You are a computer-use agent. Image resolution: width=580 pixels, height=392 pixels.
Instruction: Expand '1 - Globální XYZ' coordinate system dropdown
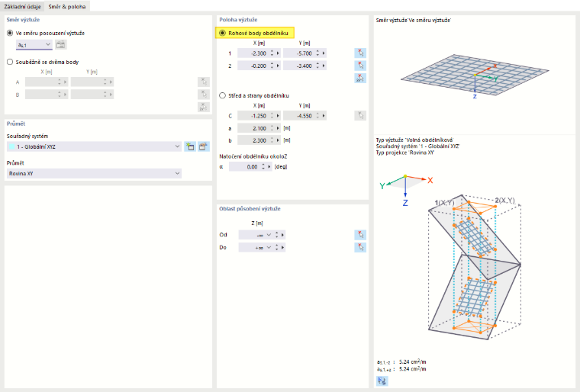94,146
